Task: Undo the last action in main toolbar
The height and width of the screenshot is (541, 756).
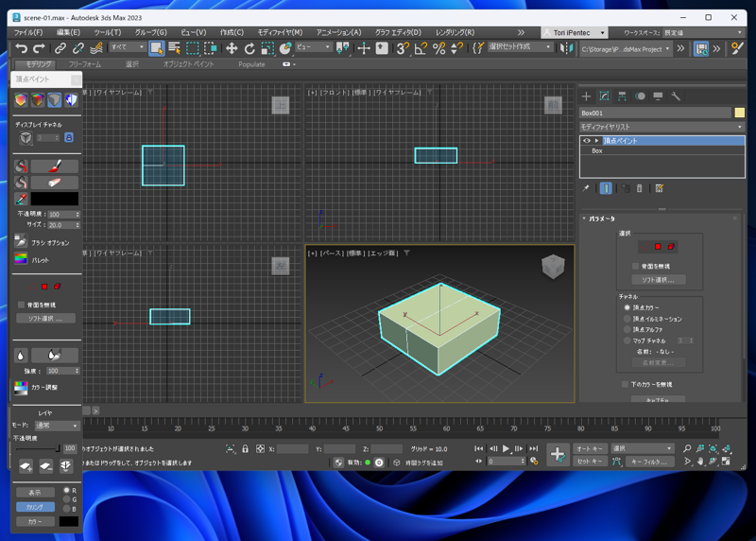Action: [x=21, y=48]
